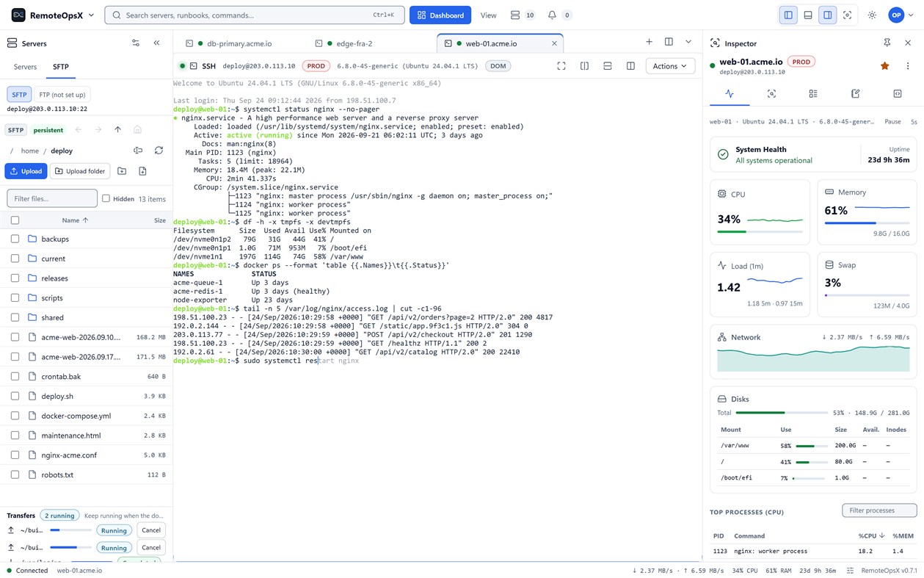Viewport: 924px width, 578px height.
Task: Add a new terminal tab
Action: point(649,42)
